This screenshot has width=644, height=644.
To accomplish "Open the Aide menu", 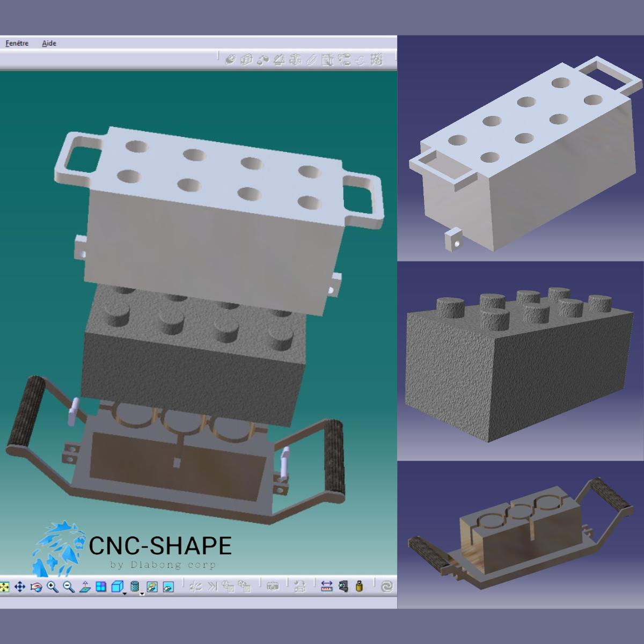I will (x=49, y=43).
